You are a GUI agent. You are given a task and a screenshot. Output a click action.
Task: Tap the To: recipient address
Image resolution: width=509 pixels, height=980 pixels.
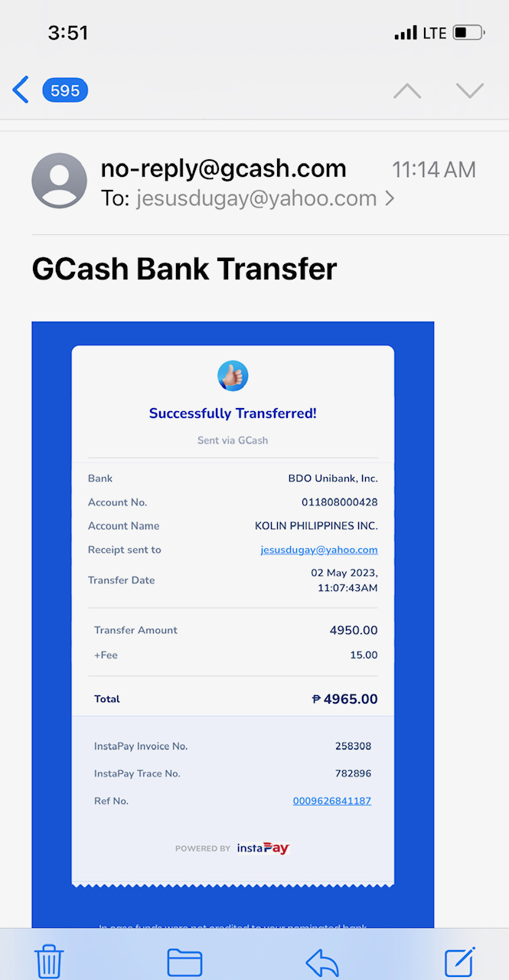click(256, 199)
